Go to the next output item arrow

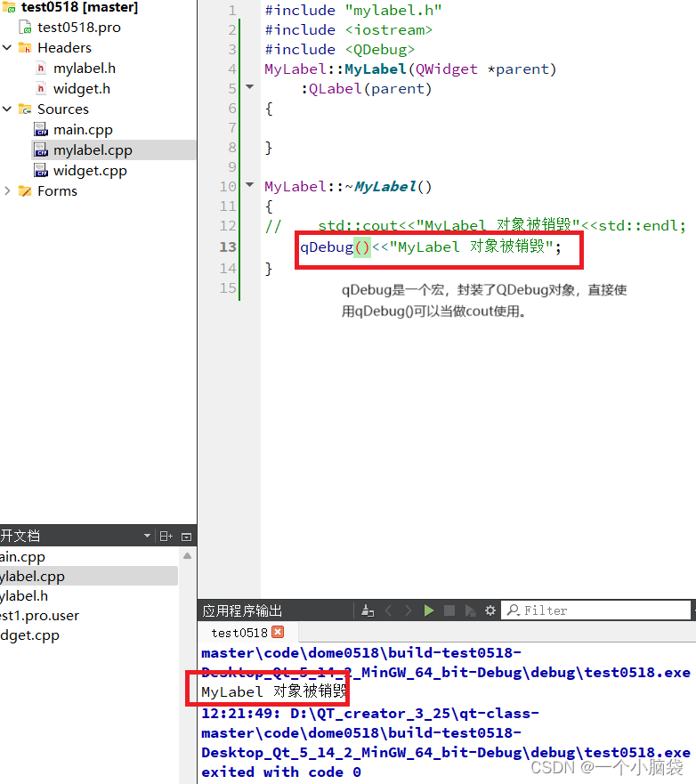(408, 610)
